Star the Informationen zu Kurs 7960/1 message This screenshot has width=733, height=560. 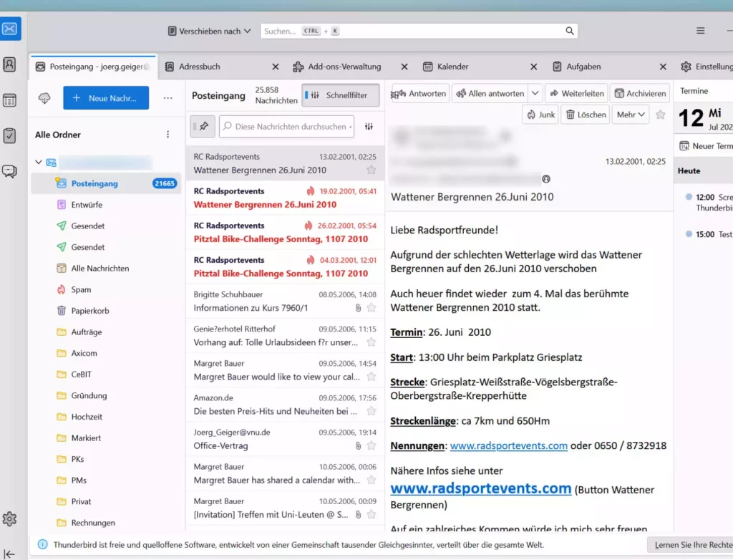click(371, 308)
